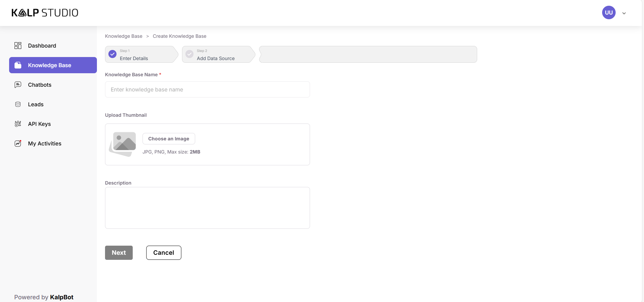Image resolution: width=644 pixels, height=302 pixels.
Task: Click the Leads database icon
Action: tap(18, 104)
